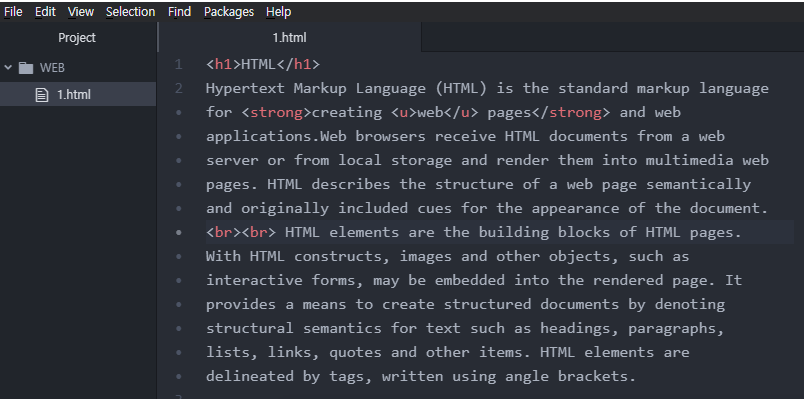Click the word 'provides' in the editor

click(241, 305)
